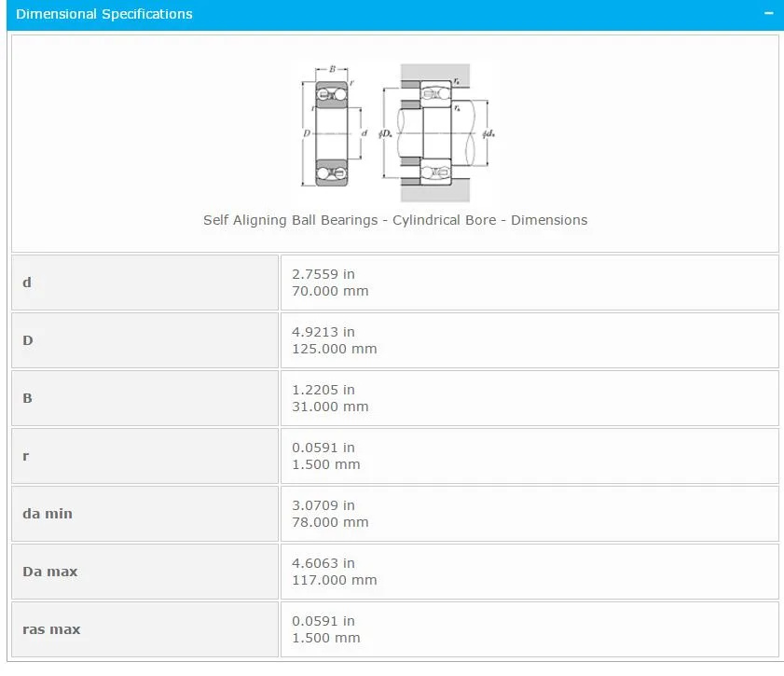Select the da min label cell
This screenshot has height=676, width=784.
pos(145,514)
